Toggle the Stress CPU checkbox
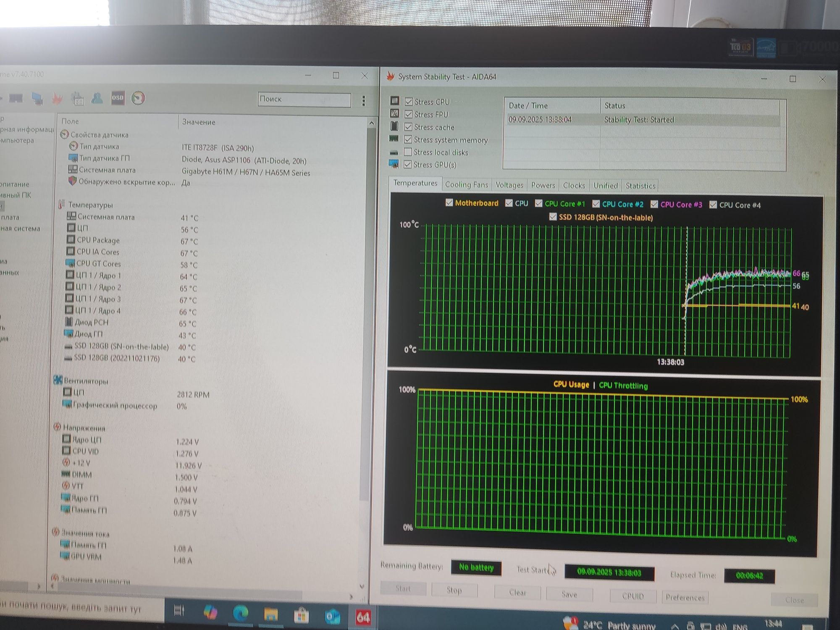Image resolution: width=840 pixels, height=630 pixels. (409, 102)
